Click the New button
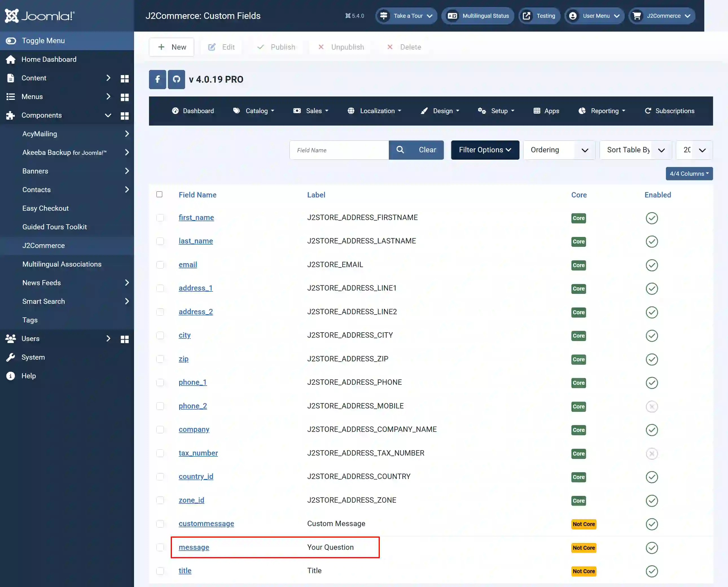The image size is (728, 587). click(x=172, y=47)
